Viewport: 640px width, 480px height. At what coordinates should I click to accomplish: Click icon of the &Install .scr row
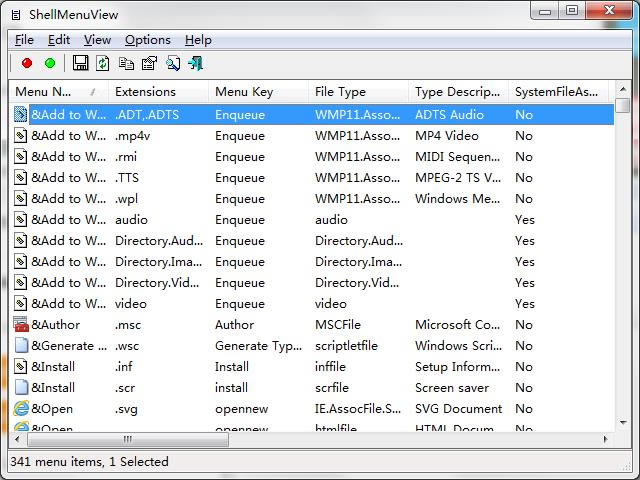click(x=21, y=387)
